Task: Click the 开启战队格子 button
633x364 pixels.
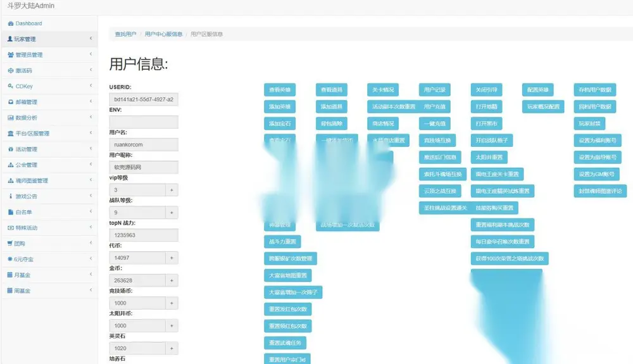Action: pos(492,141)
